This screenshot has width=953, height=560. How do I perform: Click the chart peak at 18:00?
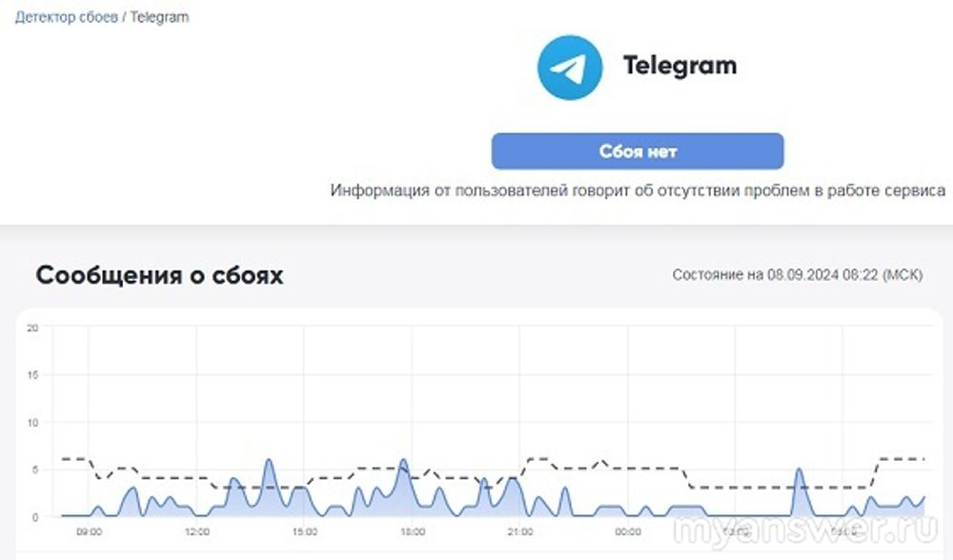(404, 462)
